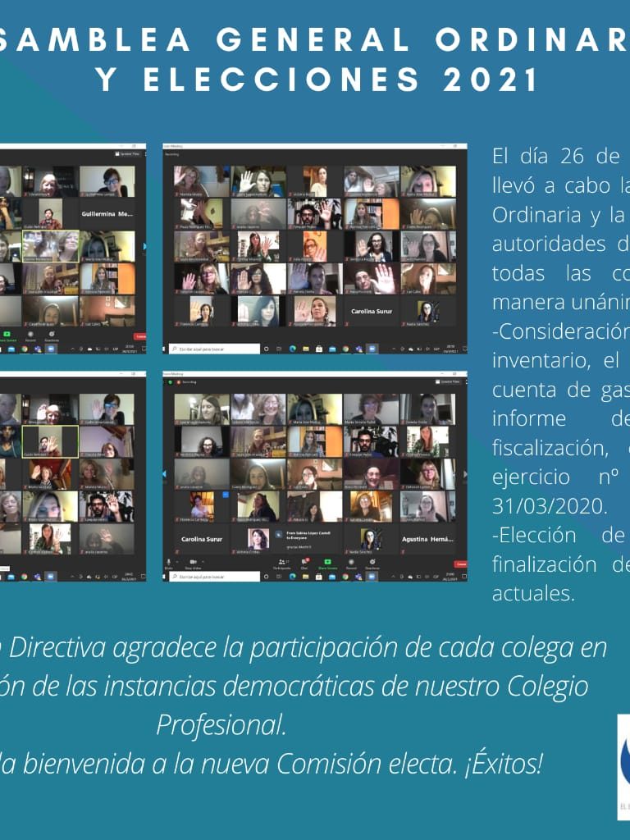Click the red Leave button beside Agustina Herná… tile row

click(461, 564)
